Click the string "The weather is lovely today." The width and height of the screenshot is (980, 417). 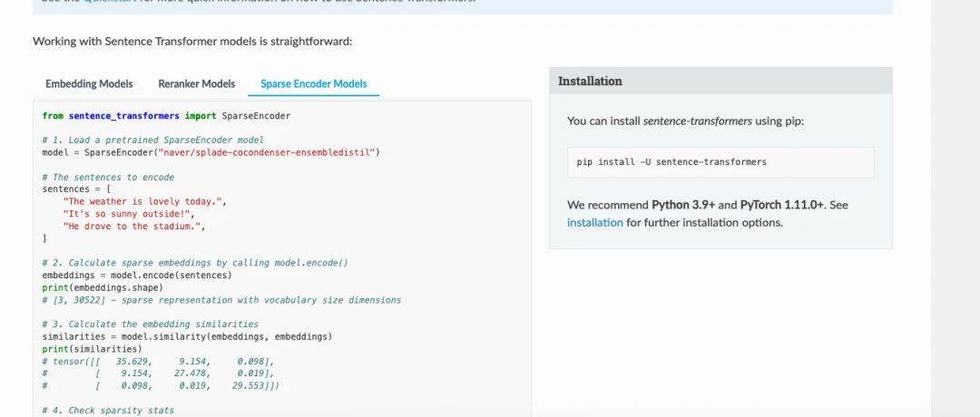142,201
